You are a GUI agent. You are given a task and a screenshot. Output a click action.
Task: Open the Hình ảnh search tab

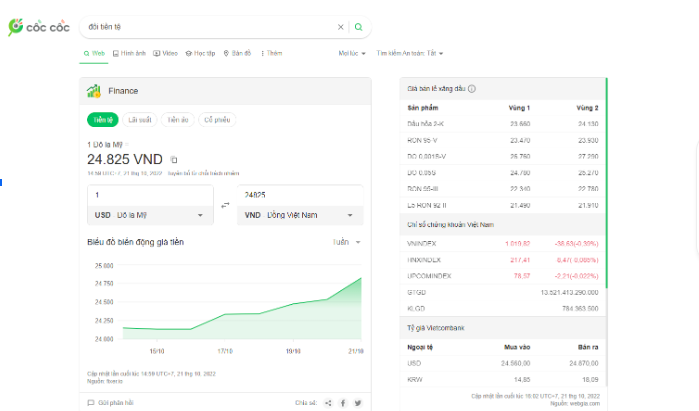point(129,53)
